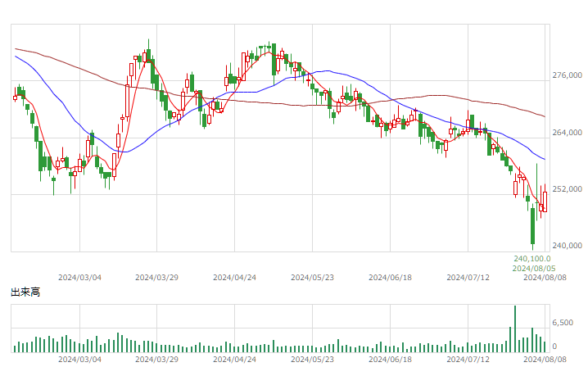Click the green 240,100.0 low price label
This screenshot has width=588, height=367.
click(x=531, y=259)
